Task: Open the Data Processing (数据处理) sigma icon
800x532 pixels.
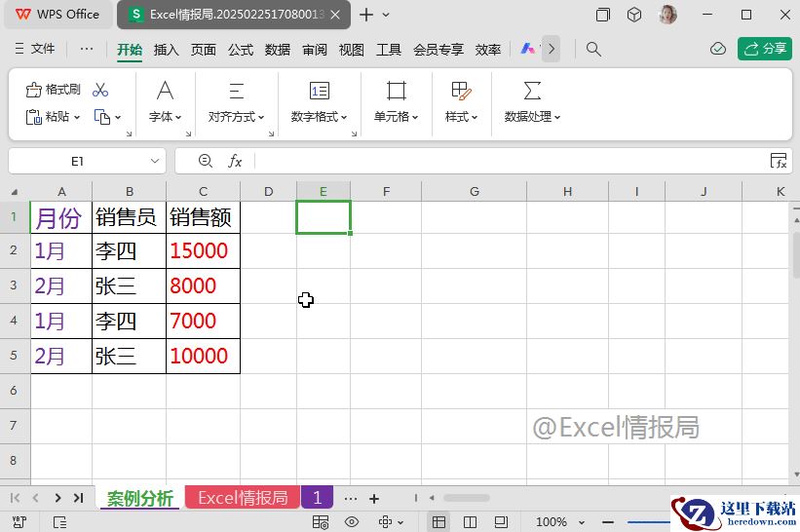Action: point(532,91)
